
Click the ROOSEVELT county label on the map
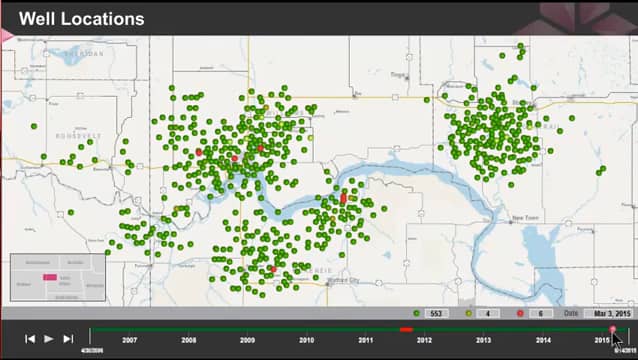point(79,136)
